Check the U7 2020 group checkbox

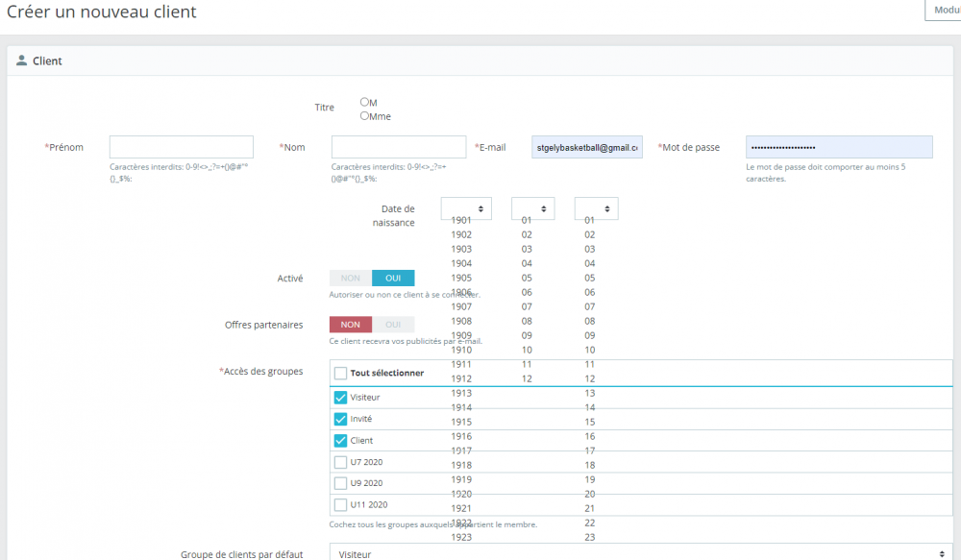pyautogui.click(x=340, y=462)
